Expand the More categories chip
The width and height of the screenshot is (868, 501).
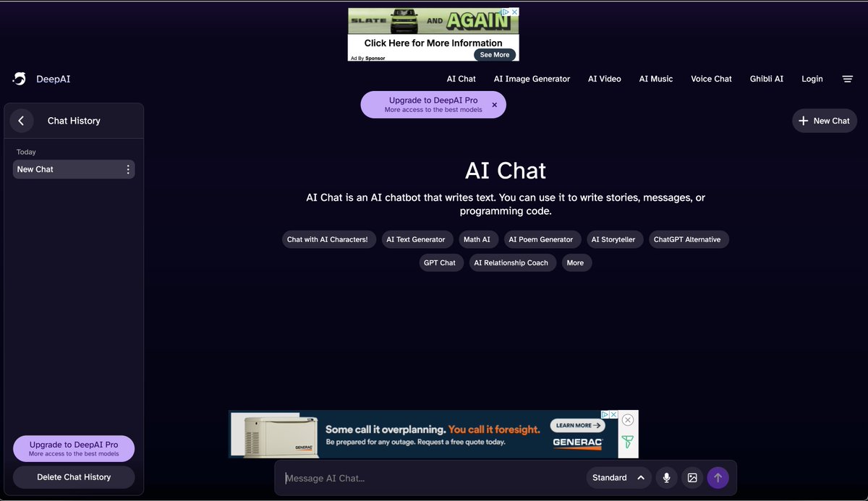pyautogui.click(x=575, y=263)
